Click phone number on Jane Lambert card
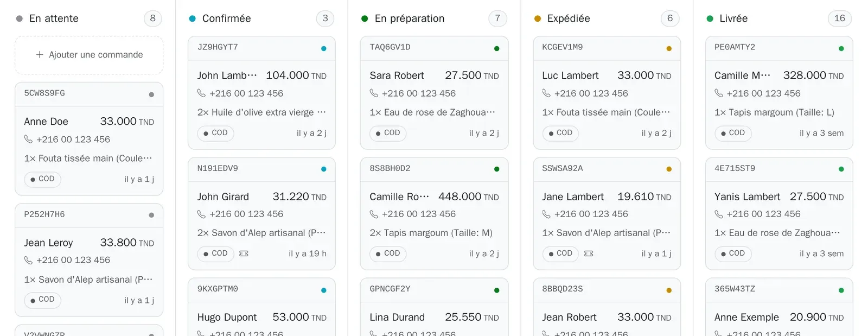The width and height of the screenshot is (868, 336). [x=591, y=214]
